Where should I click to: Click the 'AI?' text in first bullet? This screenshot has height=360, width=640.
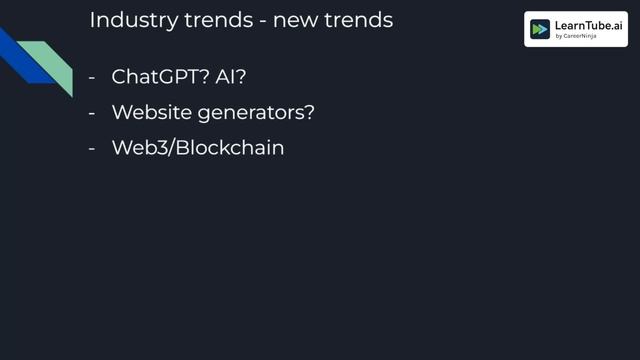tap(231, 77)
